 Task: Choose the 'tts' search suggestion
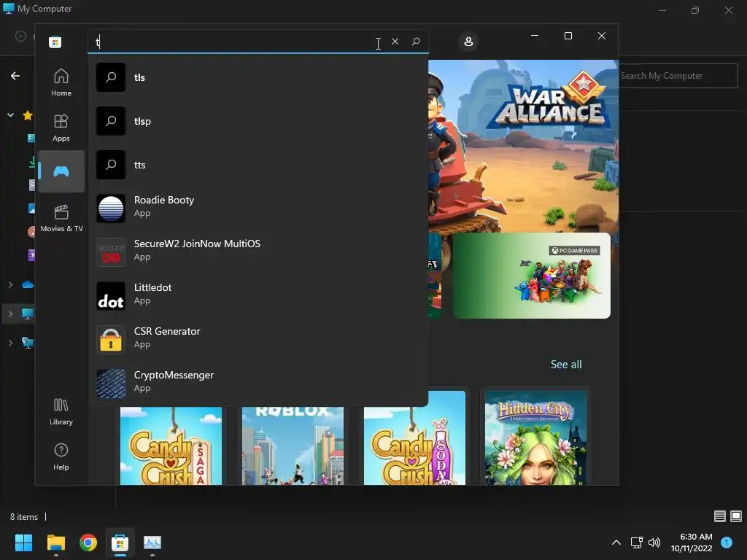(258, 165)
